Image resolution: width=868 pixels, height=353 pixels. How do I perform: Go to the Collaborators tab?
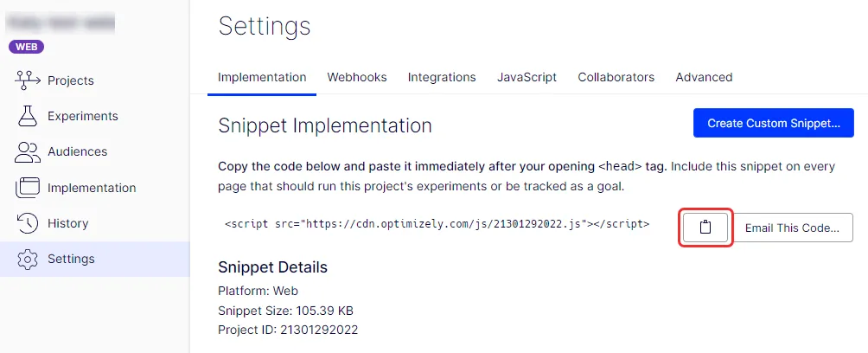coord(616,77)
